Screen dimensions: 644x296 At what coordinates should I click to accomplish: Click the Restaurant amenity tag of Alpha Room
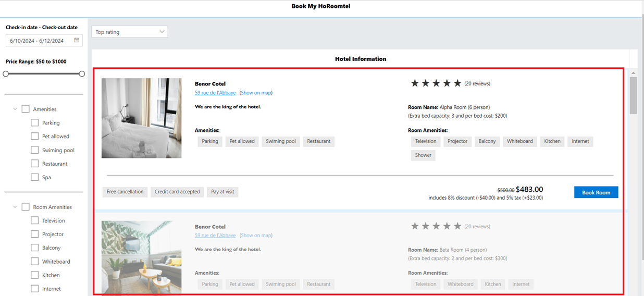pyautogui.click(x=319, y=141)
